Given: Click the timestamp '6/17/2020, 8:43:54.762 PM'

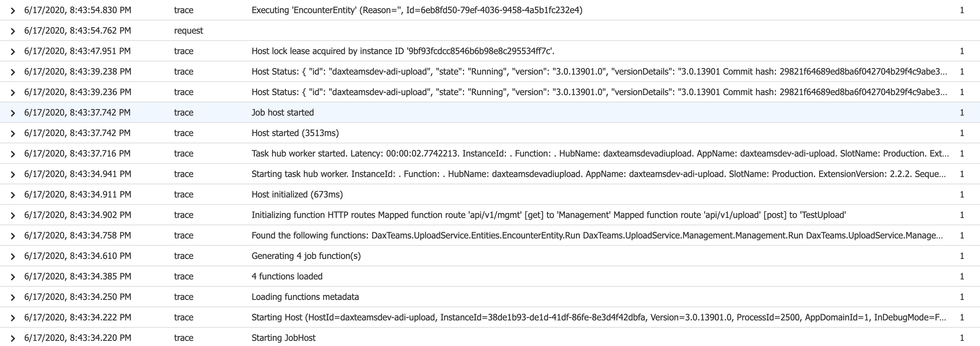Looking at the screenshot, I should pyautogui.click(x=78, y=30).
